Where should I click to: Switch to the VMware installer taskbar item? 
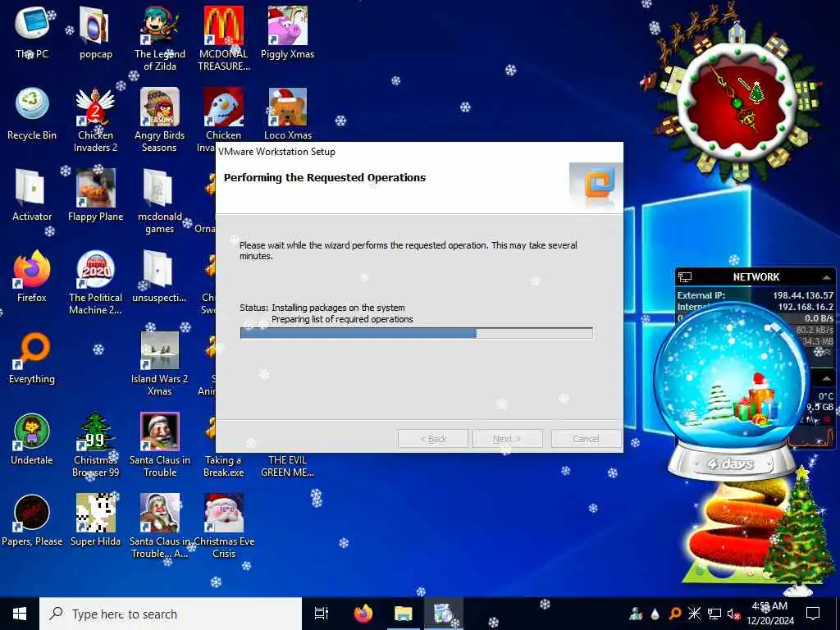click(x=444, y=614)
